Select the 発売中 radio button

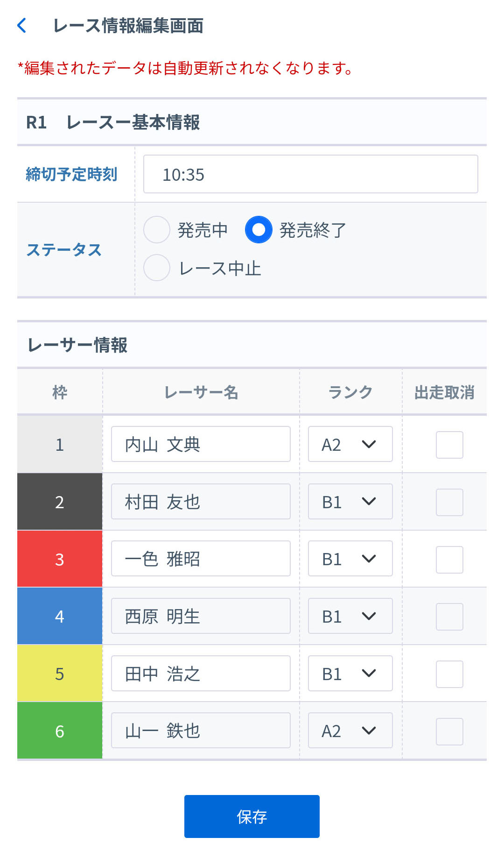click(x=157, y=230)
